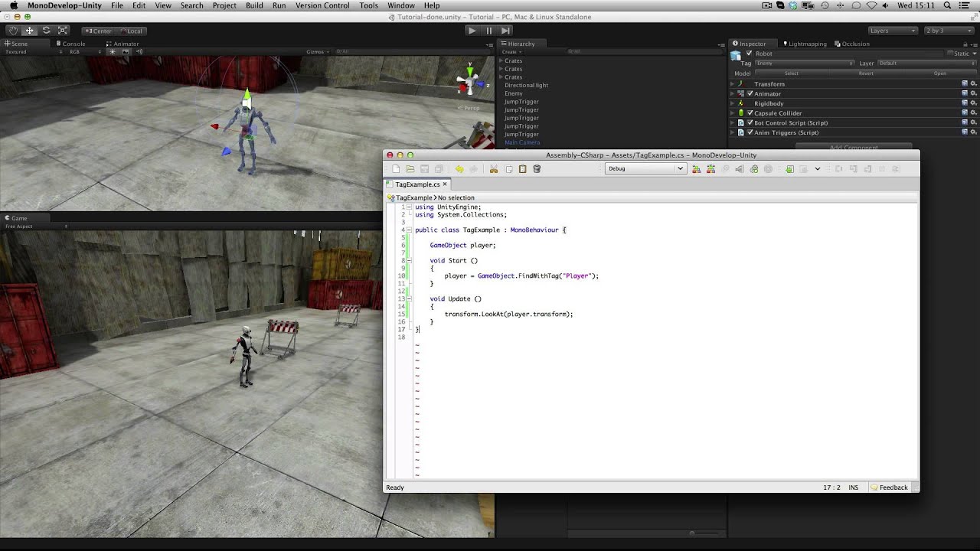Click Cut scissors icon in MonoDevelop toolbar
980x551 pixels.
(494, 169)
